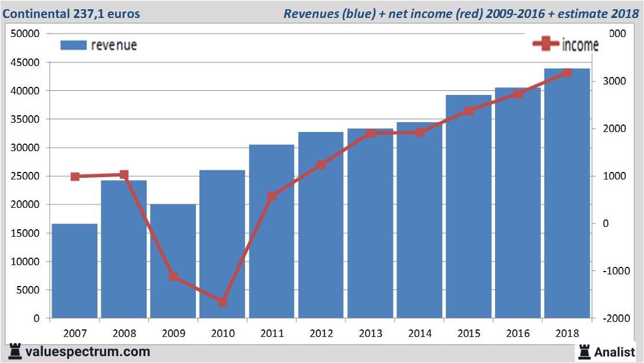Screen dimensions: 644x363
Task: Click the '2007' x-axis label
Action: 75,333
